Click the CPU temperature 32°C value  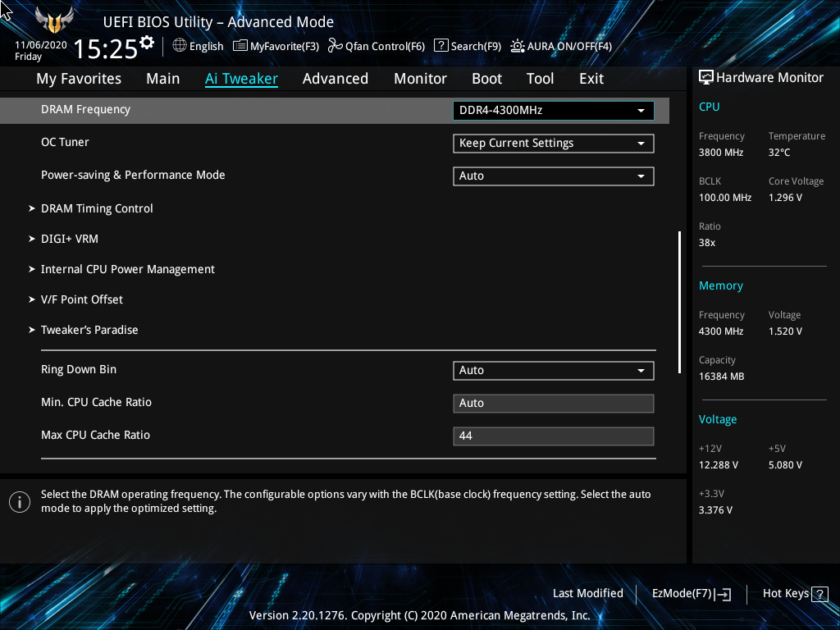779,153
